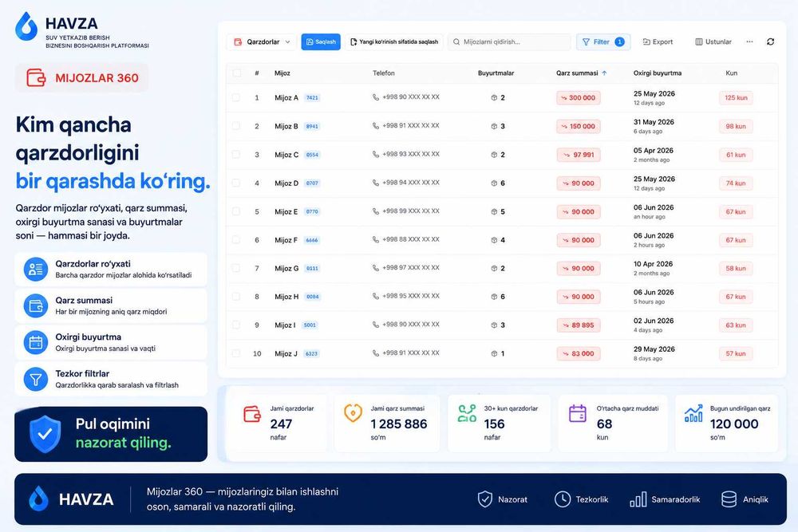Click the Qarzdorlar ro'yxati list icon

pyautogui.click(x=36, y=270)
